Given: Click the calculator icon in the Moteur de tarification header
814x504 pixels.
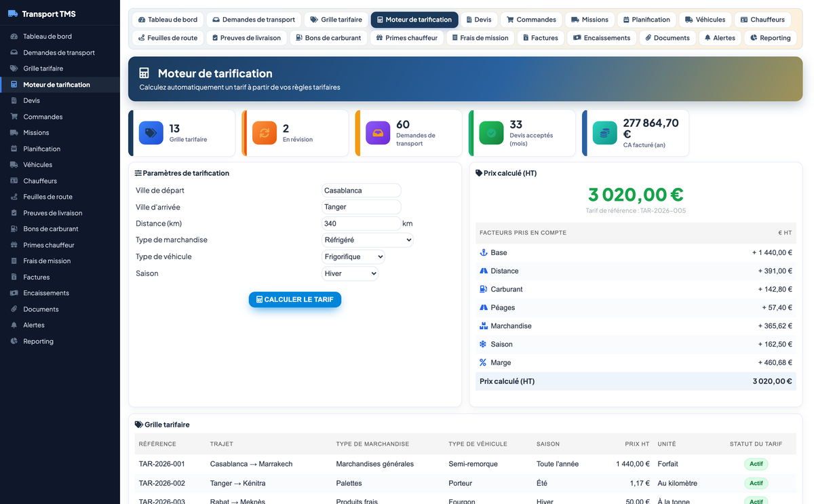Looking at the screenshot, I should (144, 73).
